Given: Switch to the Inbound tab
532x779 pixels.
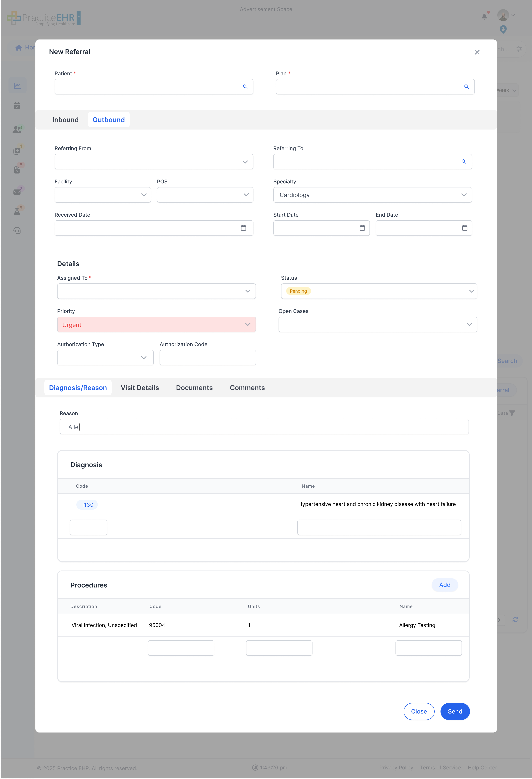Looking at the screenshot, I should 65,120.
